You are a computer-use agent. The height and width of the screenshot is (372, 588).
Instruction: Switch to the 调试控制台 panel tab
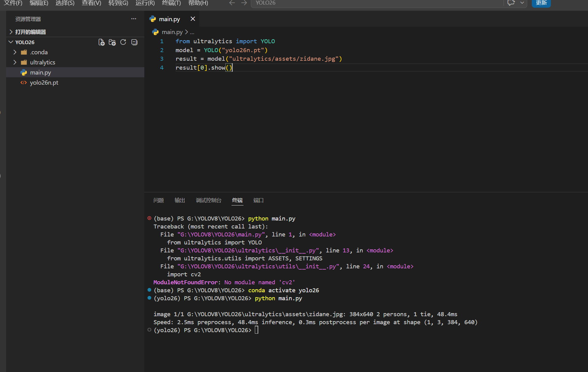pyautogui.click(x=208, y=200)
